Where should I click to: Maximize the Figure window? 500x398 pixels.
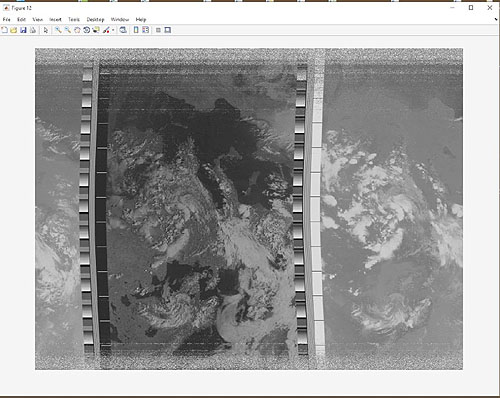(471, 8)
